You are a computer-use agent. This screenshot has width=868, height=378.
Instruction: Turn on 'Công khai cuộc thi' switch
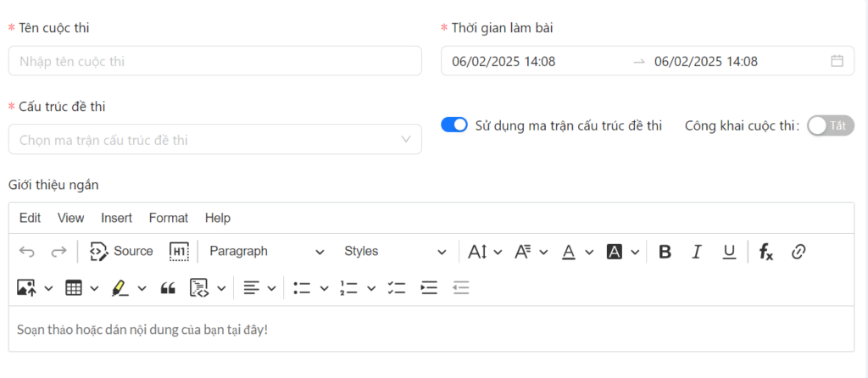point(831,125)
